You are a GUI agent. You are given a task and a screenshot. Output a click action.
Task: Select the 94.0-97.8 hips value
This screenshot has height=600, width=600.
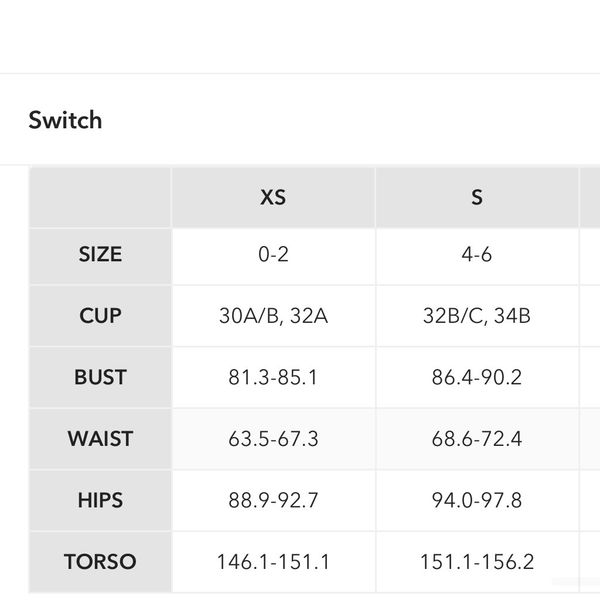tap(477, 500)
